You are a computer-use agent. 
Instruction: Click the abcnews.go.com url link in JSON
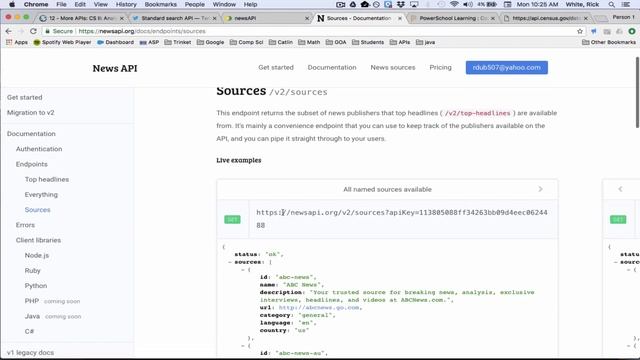tap(319, 307)
